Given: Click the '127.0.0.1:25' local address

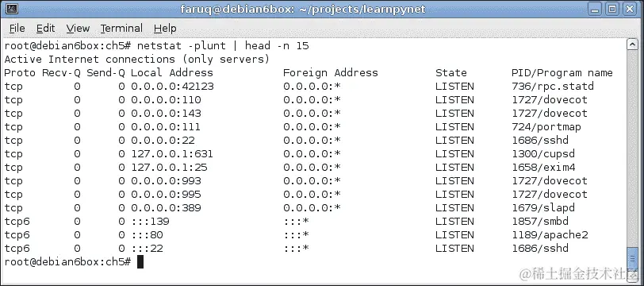Looking at the screenshot, I should pos(169,168).
